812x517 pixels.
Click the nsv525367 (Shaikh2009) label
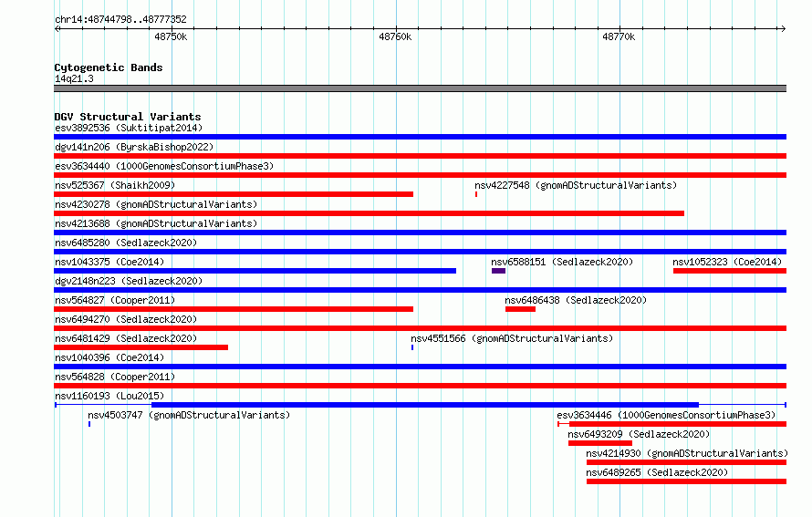(x=115, y=185)
